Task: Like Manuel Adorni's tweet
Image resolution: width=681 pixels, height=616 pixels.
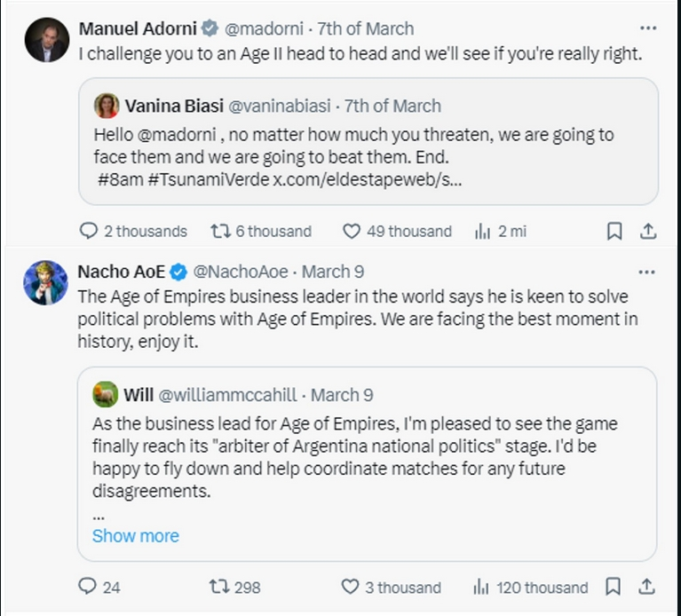Action: point(352,231)
